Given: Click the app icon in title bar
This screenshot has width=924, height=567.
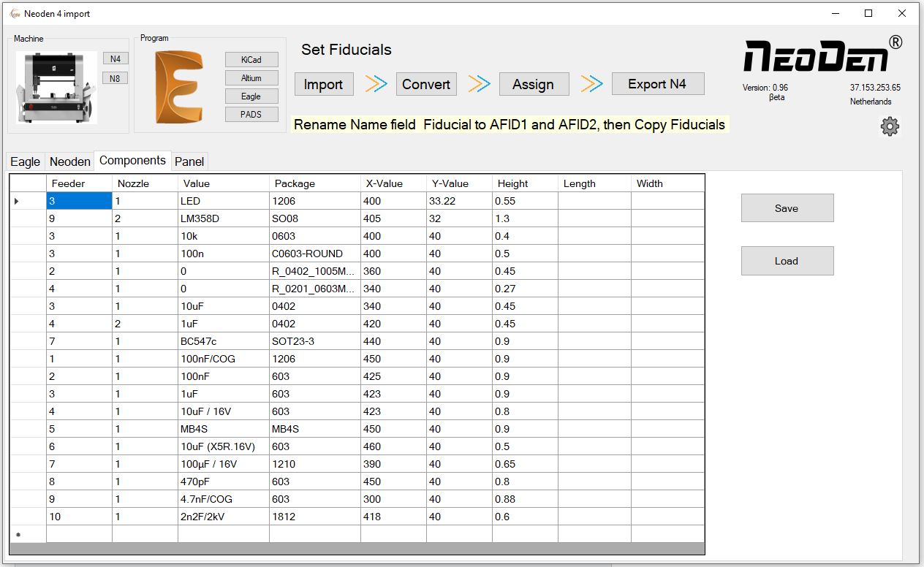Looking at the screenshot, I should [x=15, y=14].
